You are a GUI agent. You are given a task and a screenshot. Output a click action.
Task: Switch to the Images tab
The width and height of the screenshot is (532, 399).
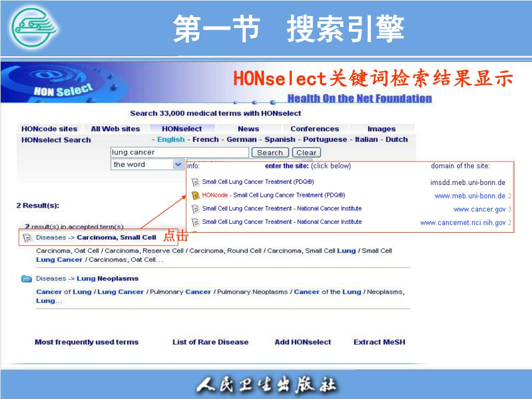(381, 129)
